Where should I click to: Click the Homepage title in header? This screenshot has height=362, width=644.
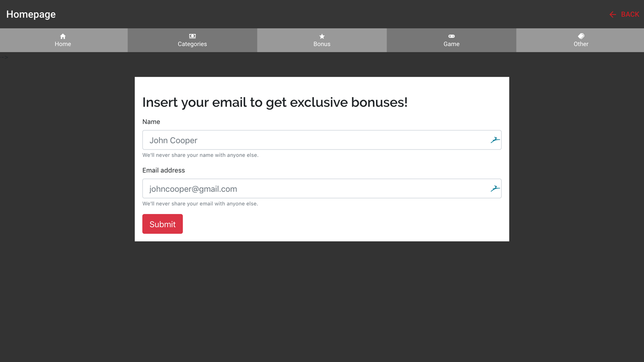31,14
